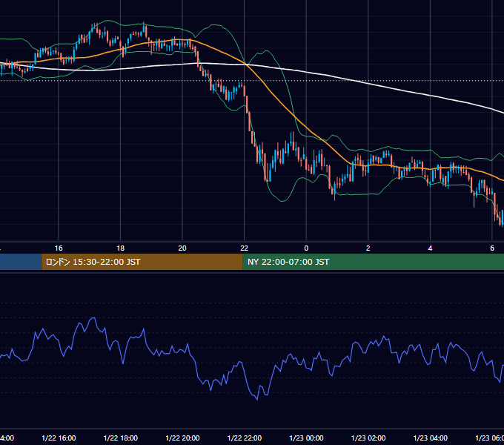This screenshot has height=445, width=504.
Task: Click the 2 hour label on the price chart axis
Action: (368, 248)
